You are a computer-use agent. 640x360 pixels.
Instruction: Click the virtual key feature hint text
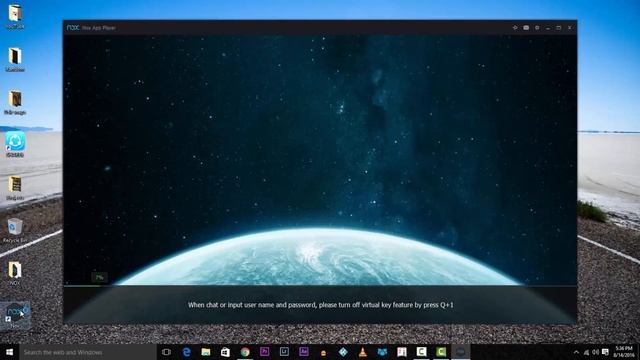point(320,305)
